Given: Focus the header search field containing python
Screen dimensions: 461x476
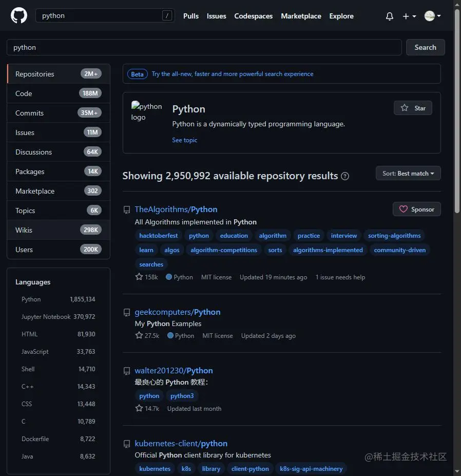Looking at the screenshot, I should pyautogui.click(x=105, y=15).
